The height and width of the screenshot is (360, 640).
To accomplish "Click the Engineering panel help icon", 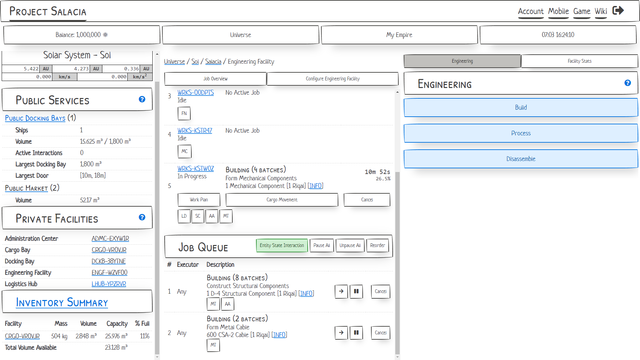I will tap(627, 83).
